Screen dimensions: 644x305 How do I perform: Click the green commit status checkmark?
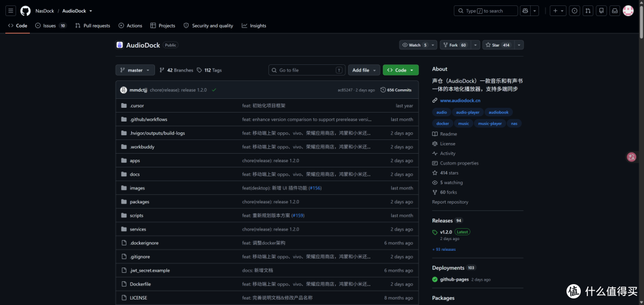[x=214, y=90]
